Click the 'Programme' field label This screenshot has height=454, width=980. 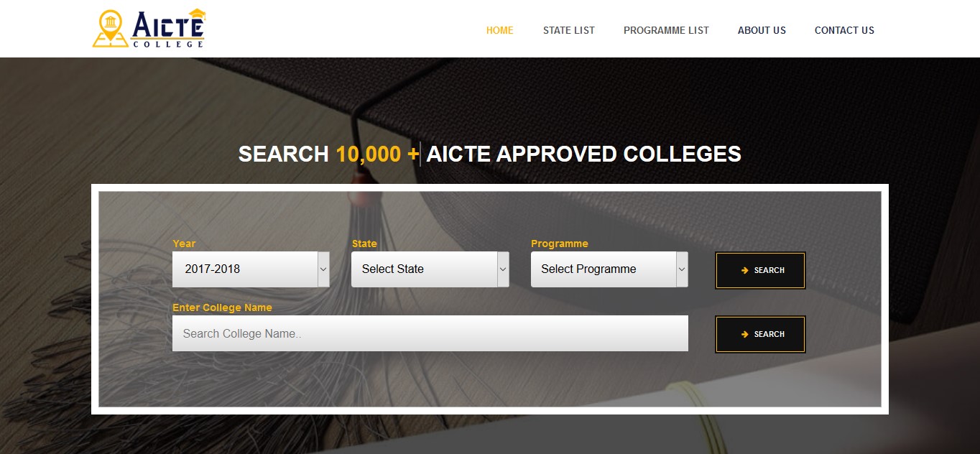[559, 244]
